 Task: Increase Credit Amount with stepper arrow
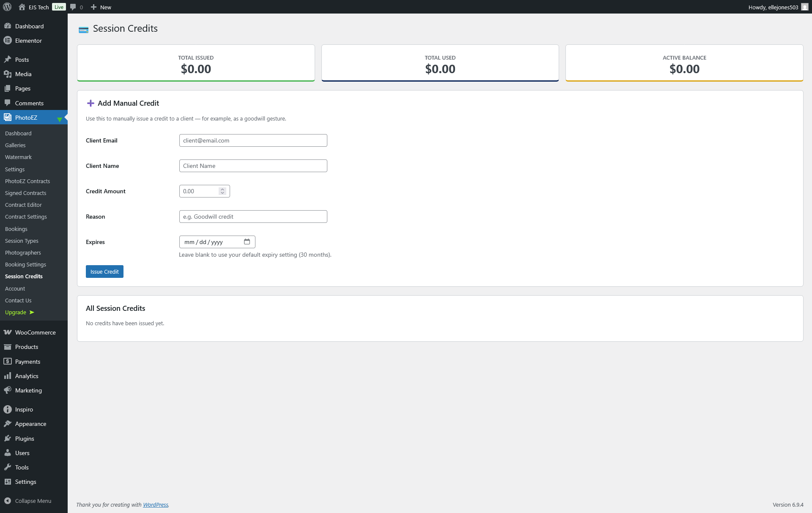click(222, 189)
